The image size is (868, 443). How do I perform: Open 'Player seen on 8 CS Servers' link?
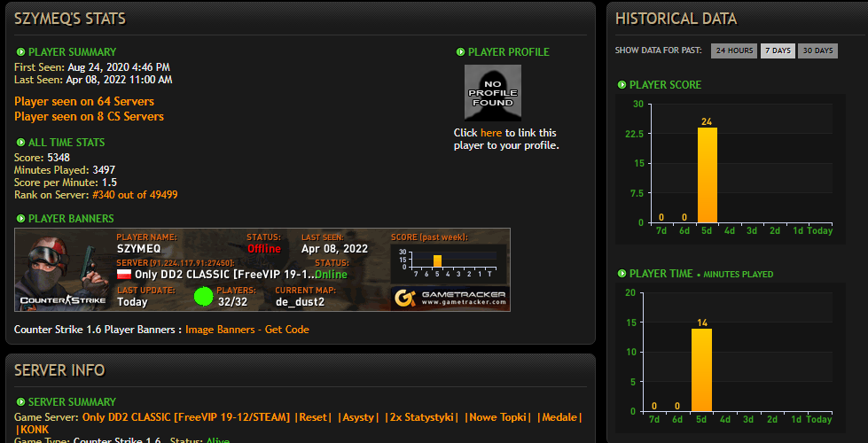coord(90,117)
